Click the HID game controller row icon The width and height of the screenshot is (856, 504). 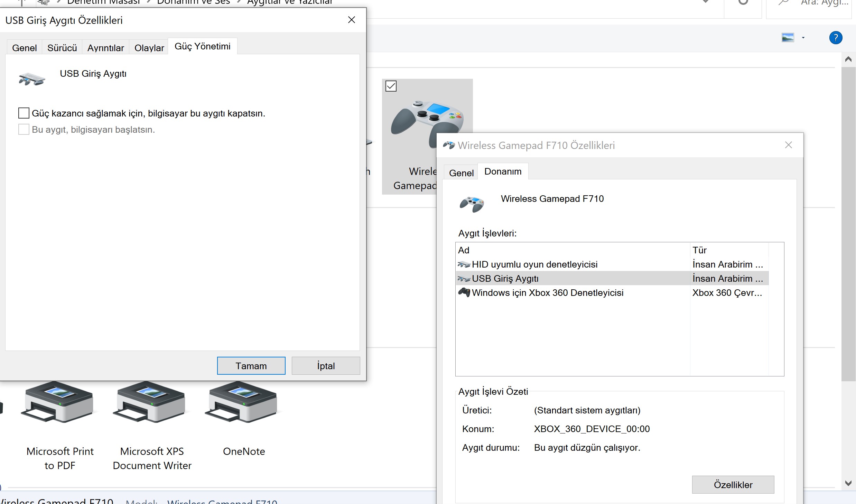(x=464, y=265)
